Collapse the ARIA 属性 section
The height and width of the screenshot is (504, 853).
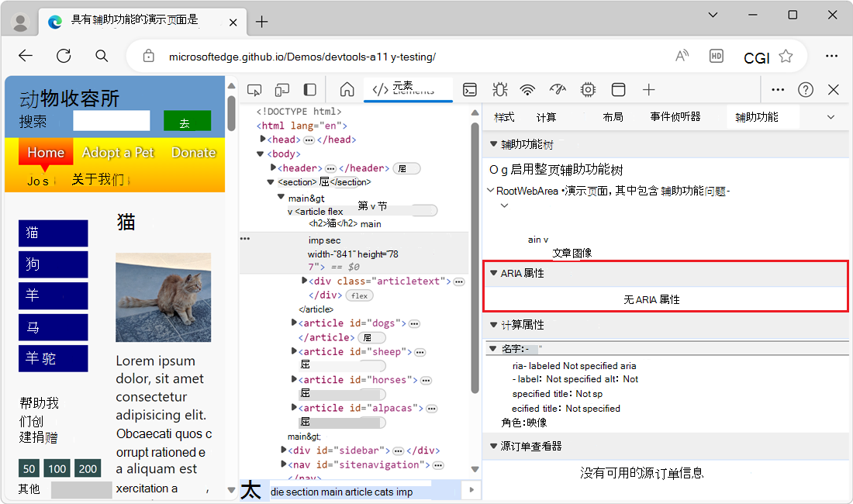493,273
